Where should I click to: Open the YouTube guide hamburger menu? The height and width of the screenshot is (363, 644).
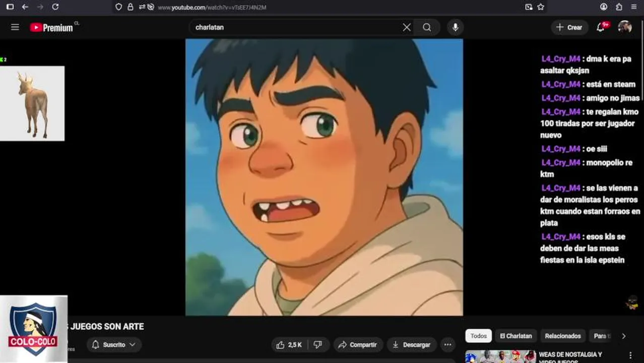[x=15, y=27]
